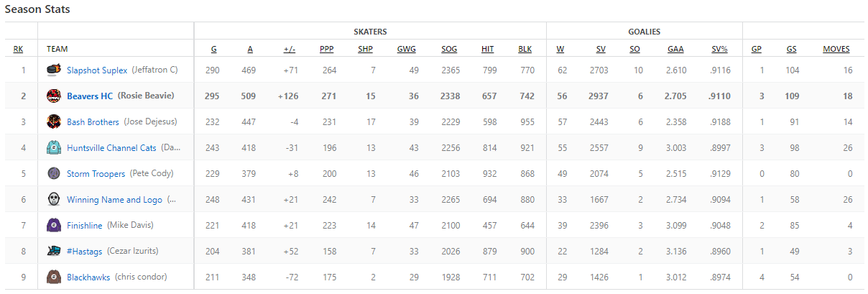Click the Blackhawks team logo icon
The width and height of the screenshot is (868, 294).
[x=53, y=277]
